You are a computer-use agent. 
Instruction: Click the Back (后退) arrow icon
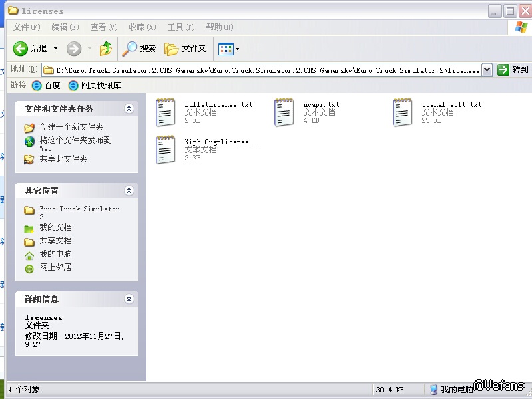click(21, 49)
